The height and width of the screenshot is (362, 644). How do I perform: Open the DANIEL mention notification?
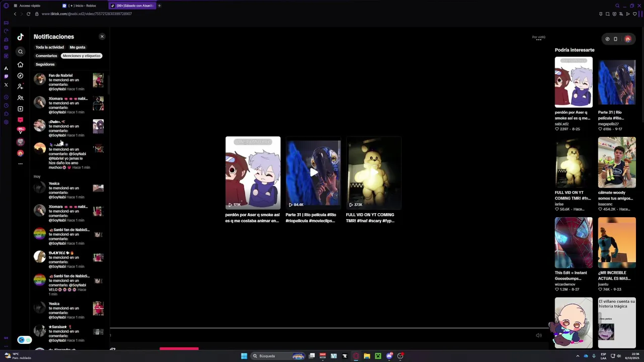(x=69, y=259)
